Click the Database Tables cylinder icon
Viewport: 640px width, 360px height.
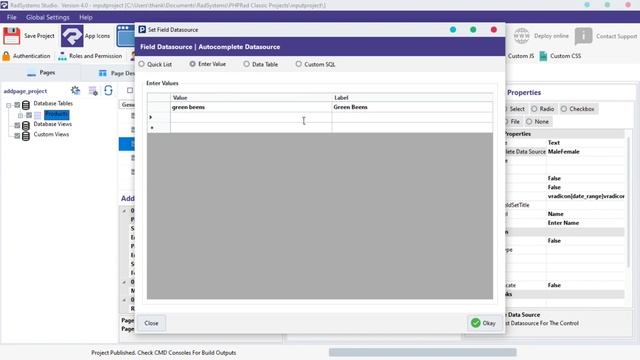[x=26, y=105]
